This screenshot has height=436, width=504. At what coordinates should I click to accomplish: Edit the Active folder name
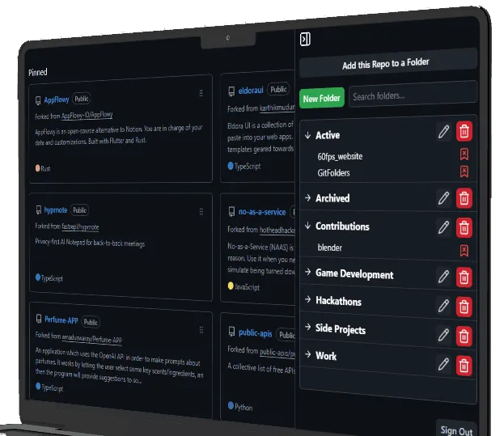(x=443, y=132)
